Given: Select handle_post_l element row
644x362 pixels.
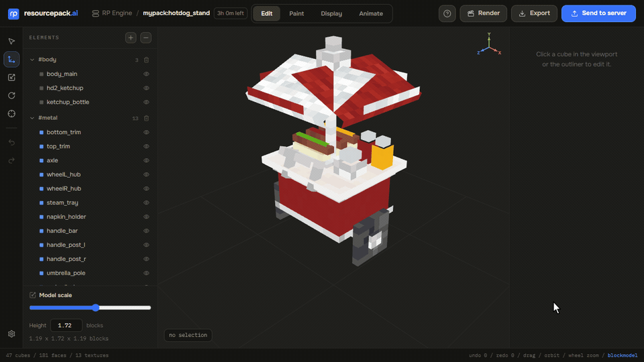Looking at the screenshot, I should 89,245.
